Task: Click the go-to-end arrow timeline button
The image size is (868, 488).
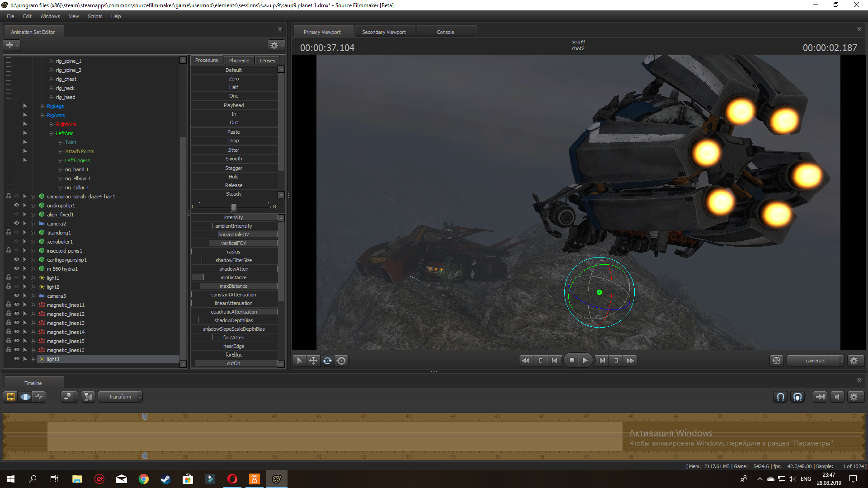Action: point(820,397)
